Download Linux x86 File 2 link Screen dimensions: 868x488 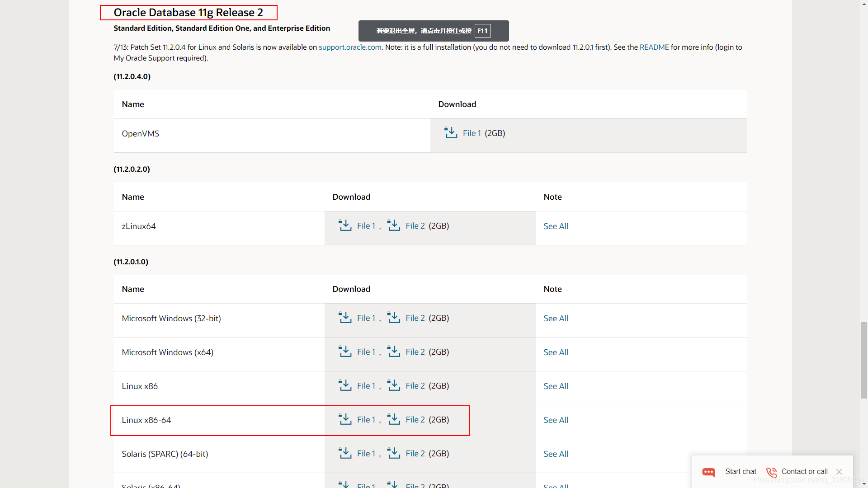pyautogui.click(x=415, y=385)
